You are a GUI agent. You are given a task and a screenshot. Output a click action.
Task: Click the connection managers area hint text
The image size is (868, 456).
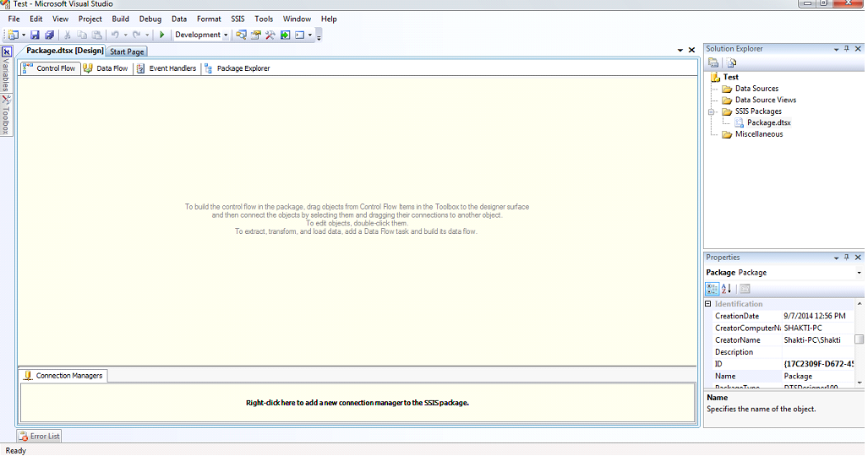point(357,403)
